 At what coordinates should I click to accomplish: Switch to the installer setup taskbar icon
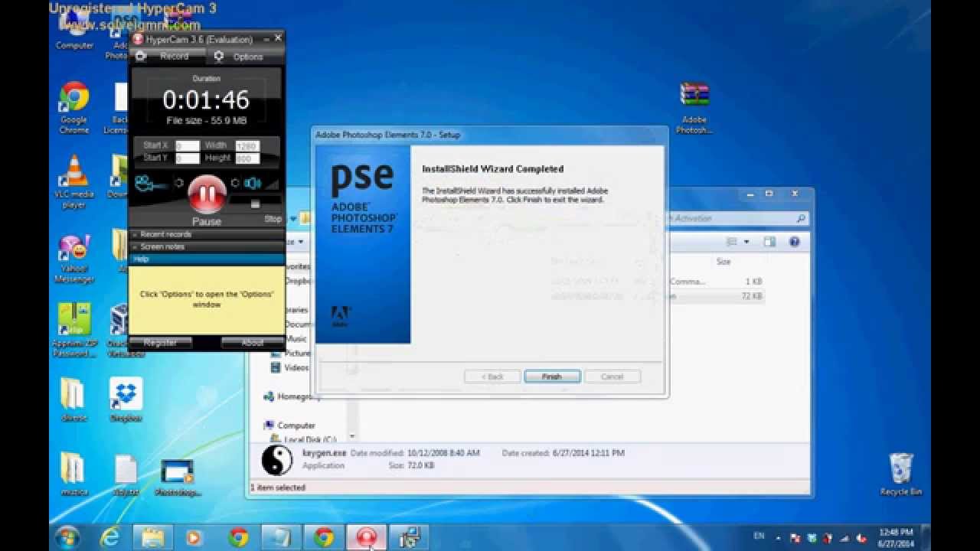409,538
